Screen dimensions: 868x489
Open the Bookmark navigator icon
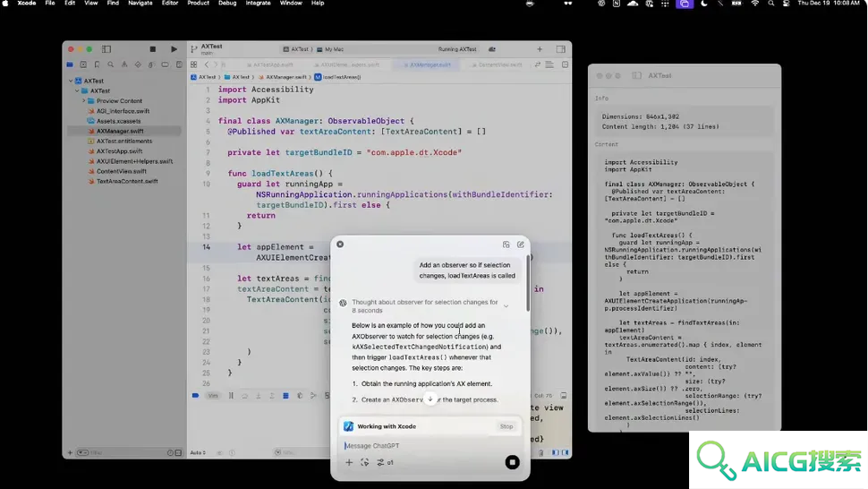point(97,64)
